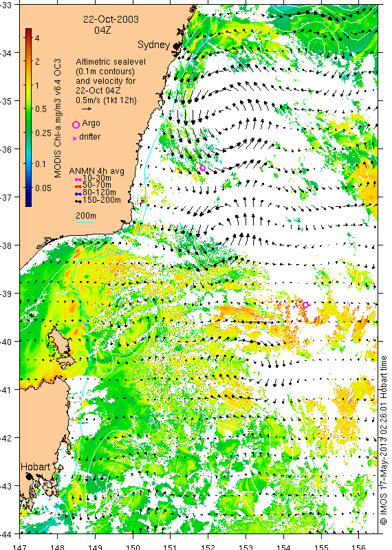This screenshot has width=392, height=550.
Task: Click the '10-30m' depth label
Action: point(97,179)
